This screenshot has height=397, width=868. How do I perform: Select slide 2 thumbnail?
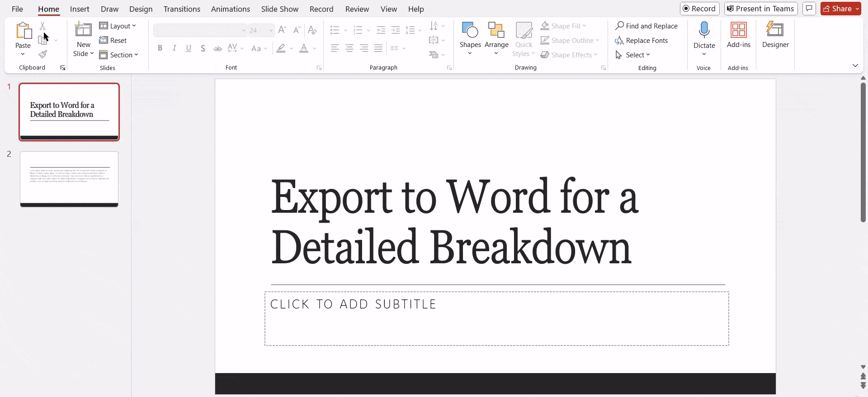[x=69, y=179]
